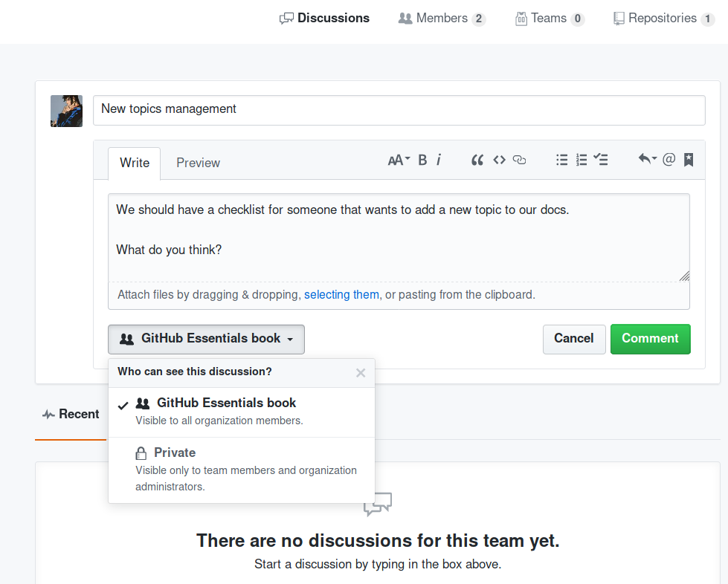Click the Teams count badge '0'
The image size is (728, 584).
[578, 19]
